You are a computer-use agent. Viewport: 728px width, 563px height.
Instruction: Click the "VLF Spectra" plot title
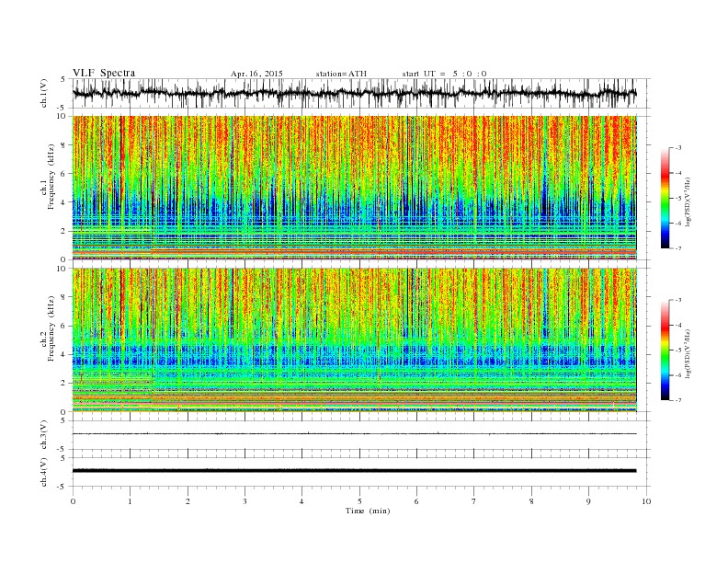tap(104, 73)
